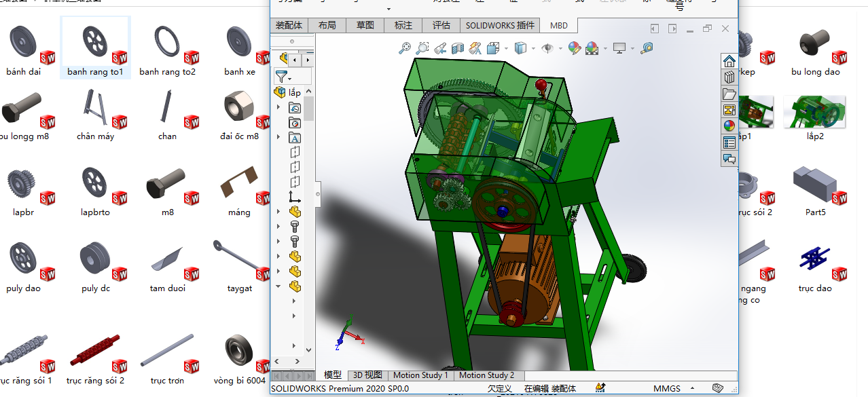Click the tag icon in the status bar
The height and width of the screenshot is (397, 868).
(718, 388)
